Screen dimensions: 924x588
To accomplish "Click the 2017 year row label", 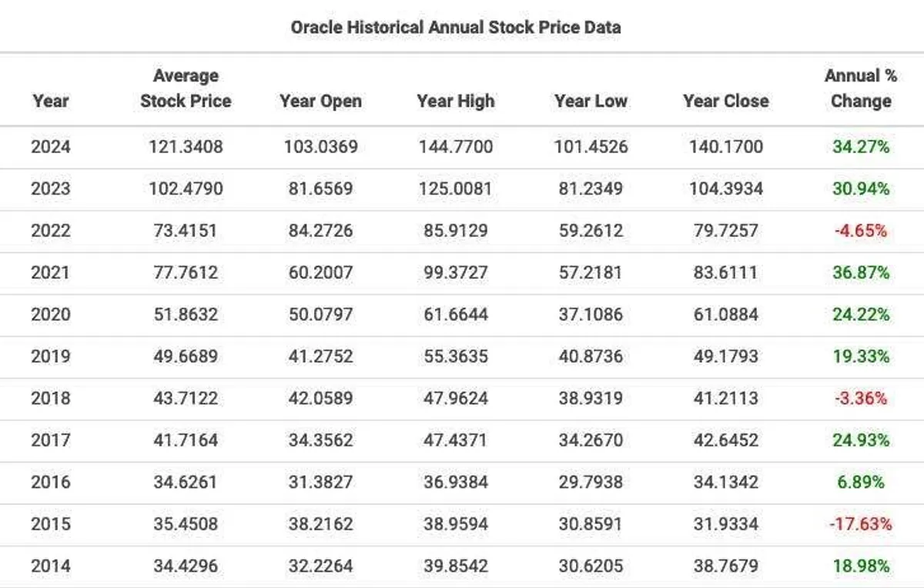I will click(51, 440).
